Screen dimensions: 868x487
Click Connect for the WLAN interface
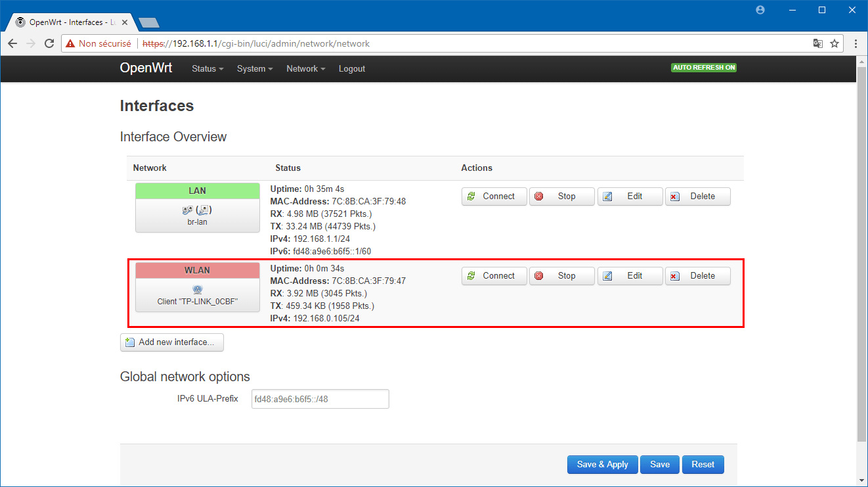click(494, 276)
